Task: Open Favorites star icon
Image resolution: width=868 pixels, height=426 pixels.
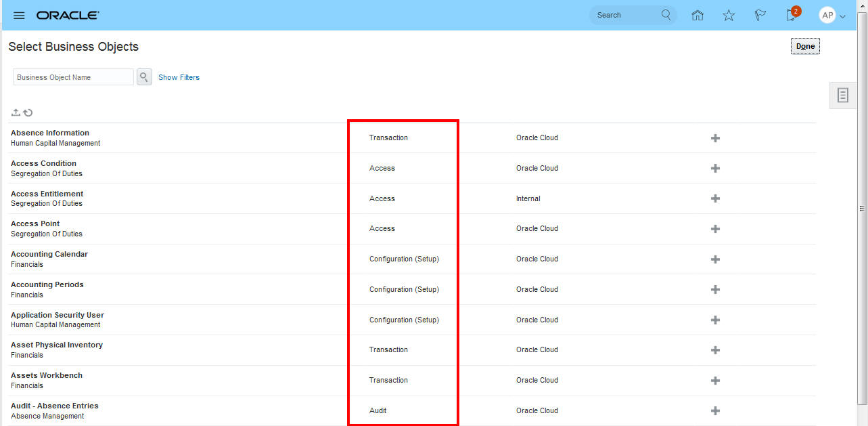Action: coord(729,15)
